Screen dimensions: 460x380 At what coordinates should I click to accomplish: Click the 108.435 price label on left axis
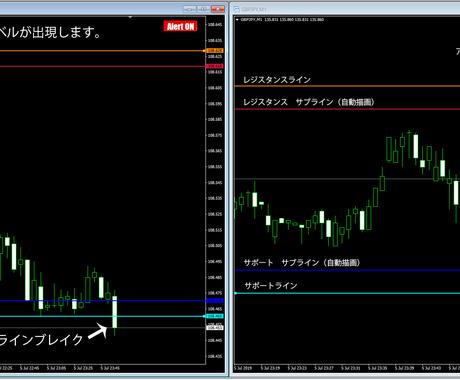215,356
